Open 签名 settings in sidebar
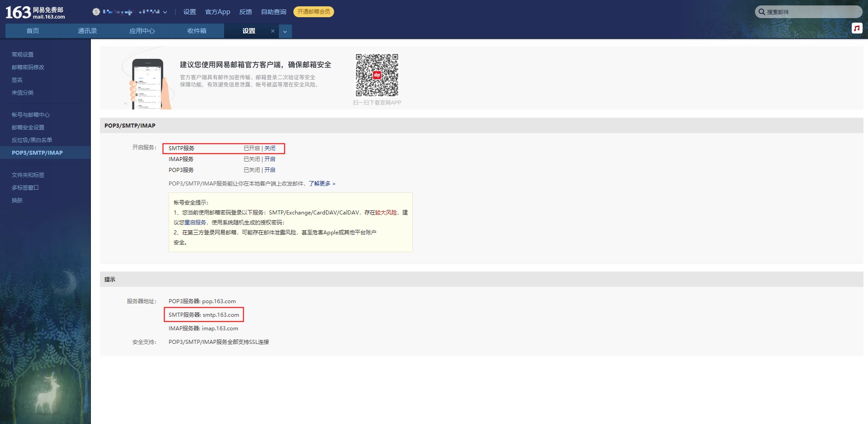Image resolution: width=868 pixels, height=424 pixels. (17, 80)
